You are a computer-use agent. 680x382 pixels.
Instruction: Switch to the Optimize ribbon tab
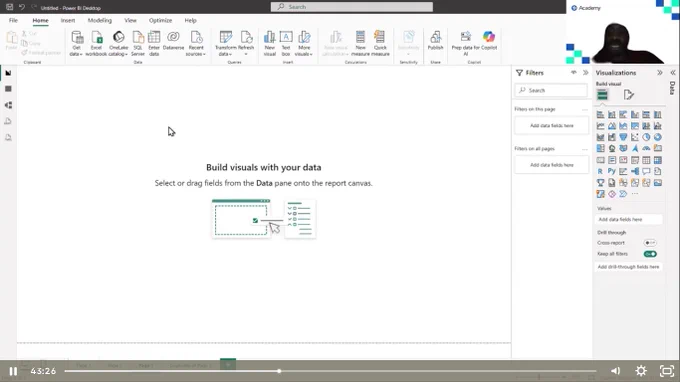click(160, 20)
